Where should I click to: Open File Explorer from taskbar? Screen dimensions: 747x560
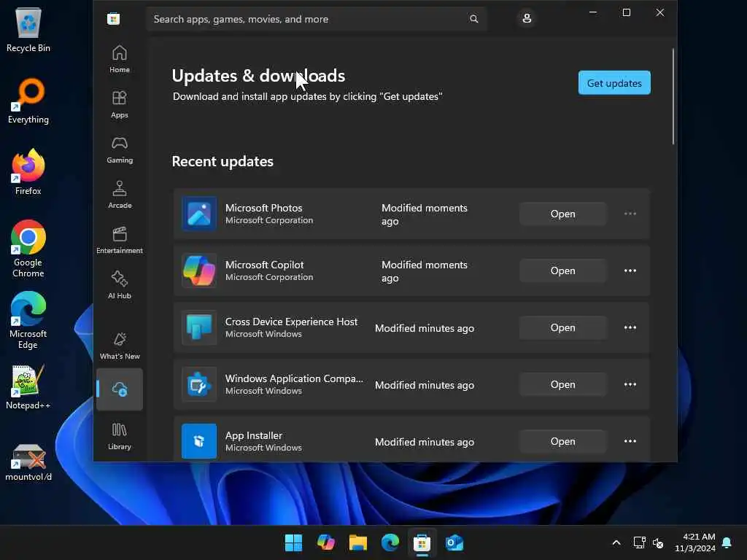[357, 542]
